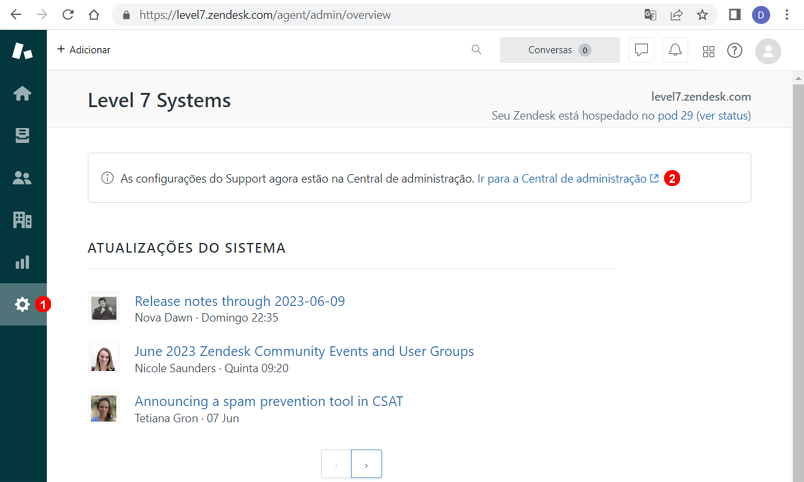
Task: Toggle the browser side panel icon
Action: click(x=734, y=14)
